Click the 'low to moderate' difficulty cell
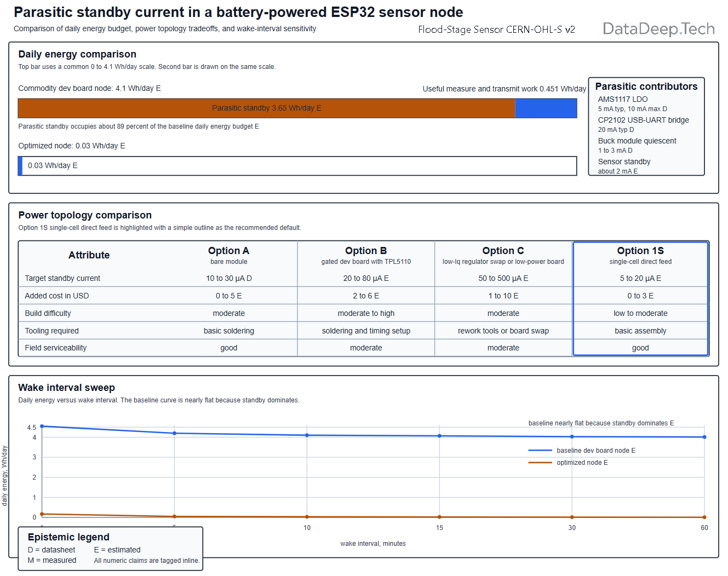Viewport: 728px width, 576px height. tap(640, 313)
